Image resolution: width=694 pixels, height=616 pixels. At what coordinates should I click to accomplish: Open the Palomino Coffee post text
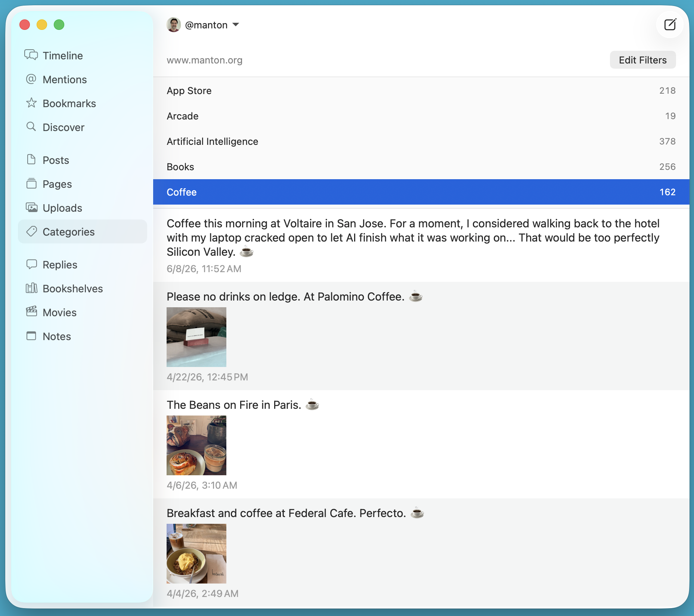294,296
